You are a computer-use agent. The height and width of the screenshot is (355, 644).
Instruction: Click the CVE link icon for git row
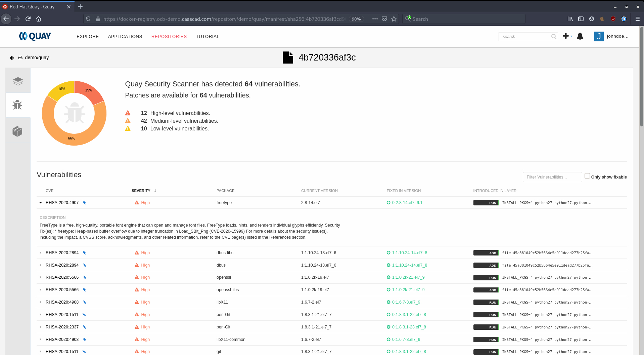[84, 352]
